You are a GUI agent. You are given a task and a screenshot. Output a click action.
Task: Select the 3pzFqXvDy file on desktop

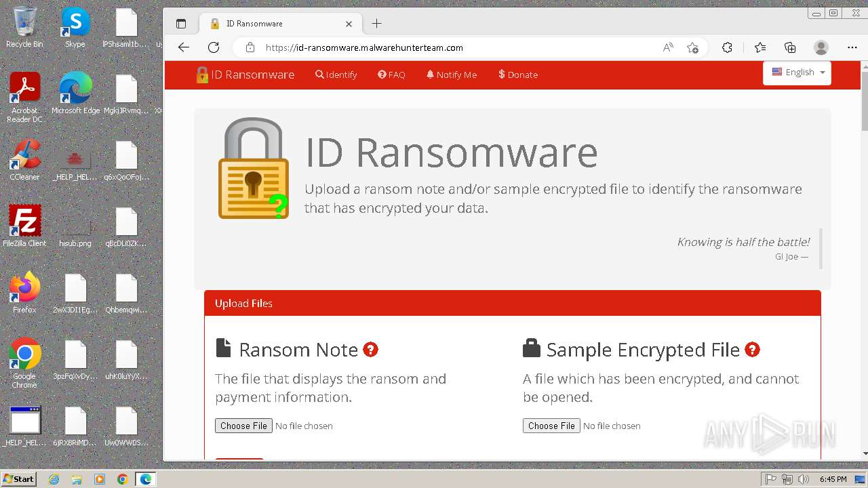tap(75, 359)
